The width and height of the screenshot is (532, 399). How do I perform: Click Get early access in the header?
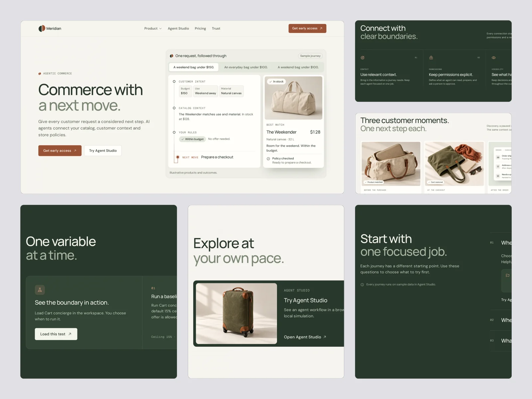tap(307, 29)
